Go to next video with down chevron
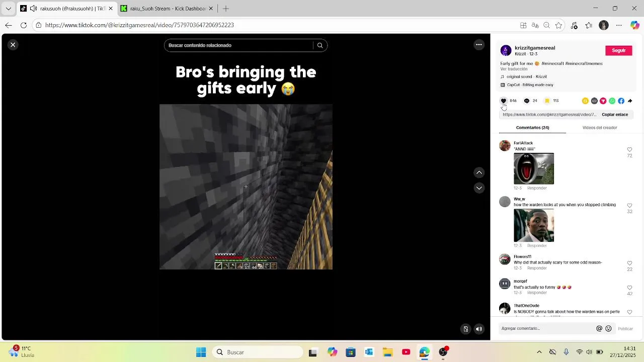 (479, 188)
